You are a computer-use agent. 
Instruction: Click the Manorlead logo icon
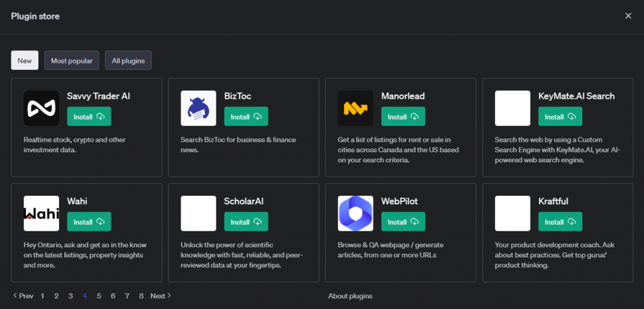click(x=355, y=108)
